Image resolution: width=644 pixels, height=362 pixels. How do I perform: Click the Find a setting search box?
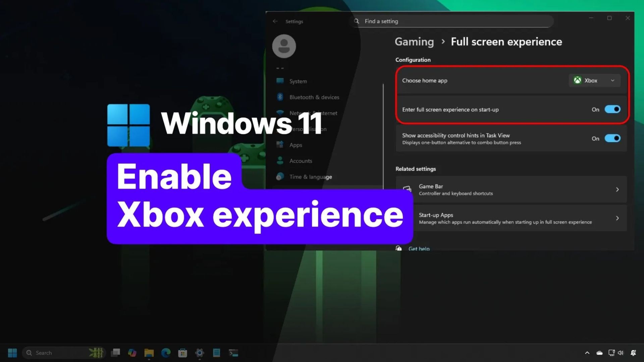click(449, 21)
